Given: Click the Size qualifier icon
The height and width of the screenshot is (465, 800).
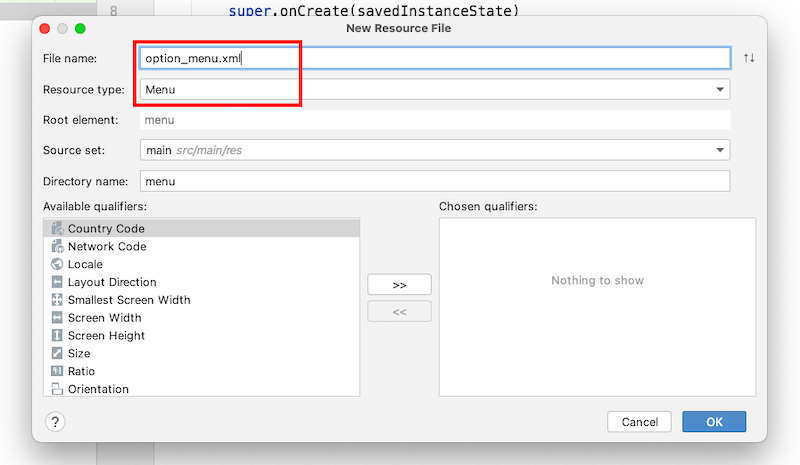Looking at the screenshot, I should (57, 353).
